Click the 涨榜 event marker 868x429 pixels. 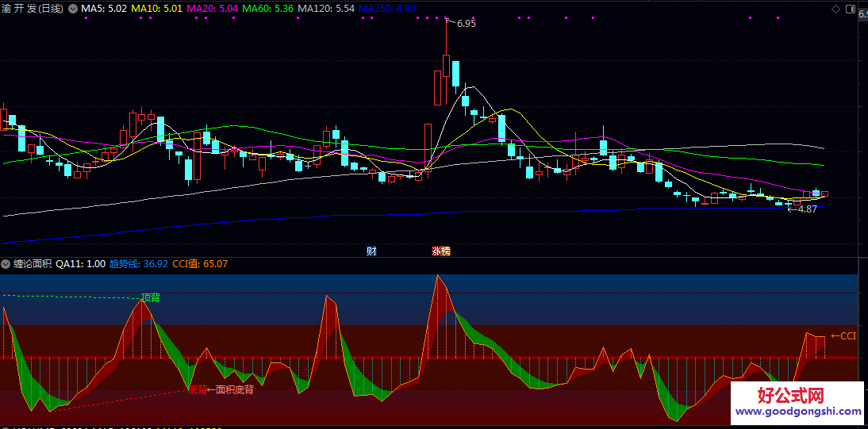coord(440,251)
